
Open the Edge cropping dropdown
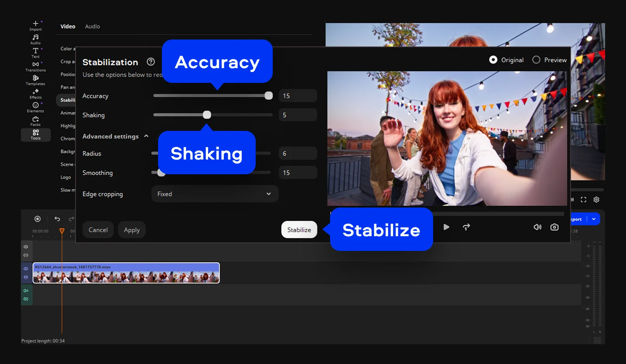tap(215, 194)
